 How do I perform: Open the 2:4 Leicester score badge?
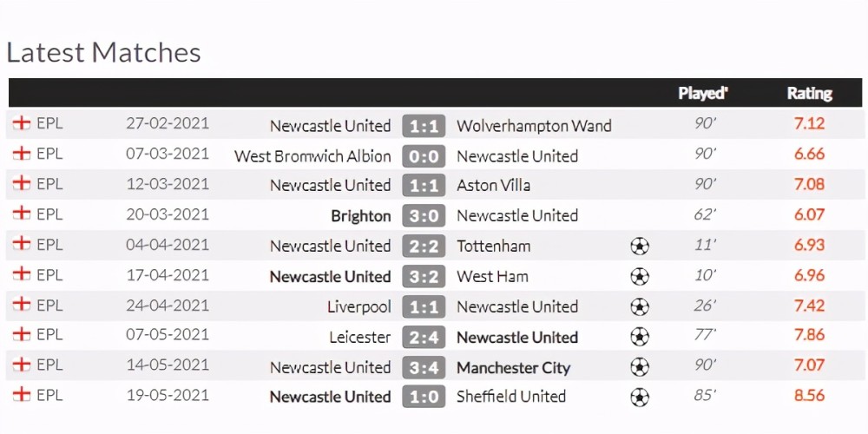point(424,337)
